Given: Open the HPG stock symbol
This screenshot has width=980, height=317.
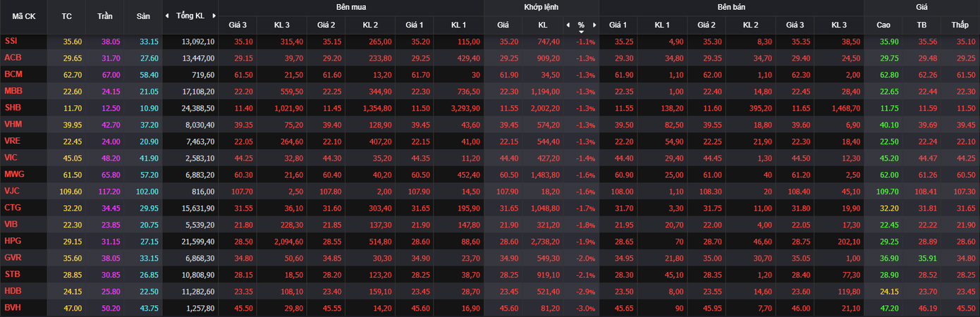Looking at the screenshot, I should (12, 241).
